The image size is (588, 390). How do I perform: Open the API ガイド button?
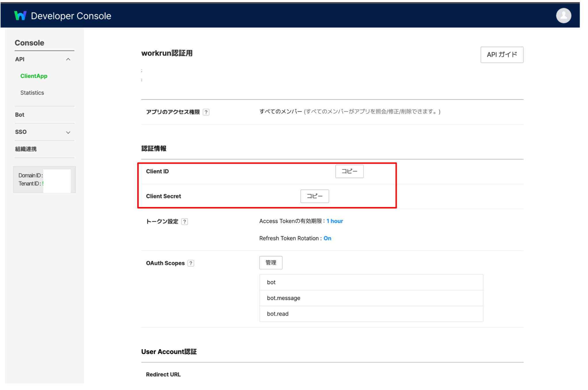click(x=502, y=55)
